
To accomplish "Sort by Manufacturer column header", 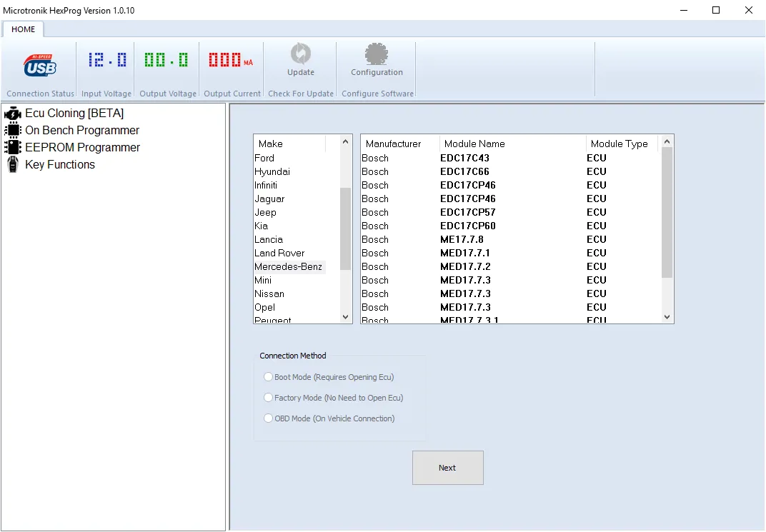I will pyautogui.click(x=400, y=144).
